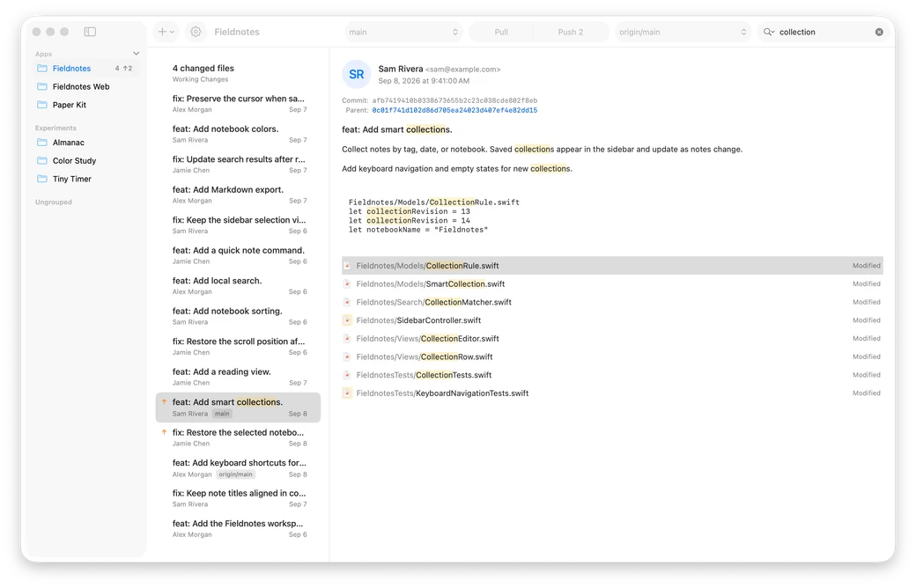This screenshot has width=916, height=588.
Task: Select commit feat: Add local search
Action: pyautogui.click(x=238, y=285)
